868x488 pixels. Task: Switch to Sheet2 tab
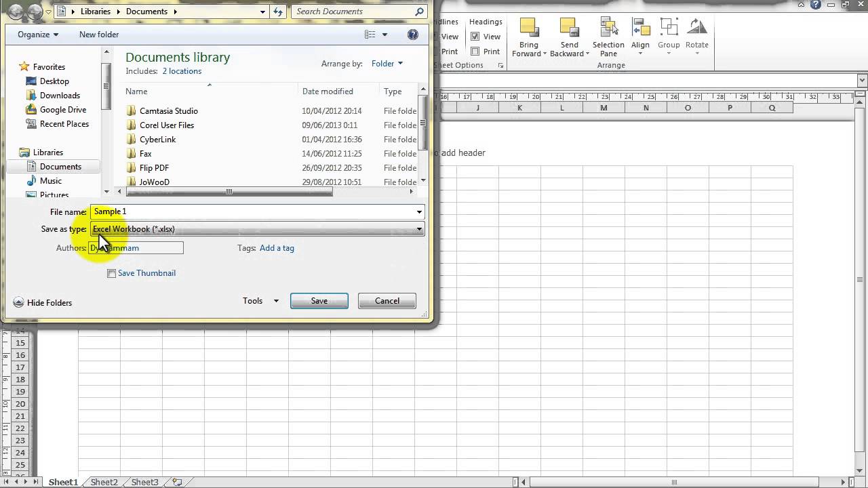tap(104, 482)
